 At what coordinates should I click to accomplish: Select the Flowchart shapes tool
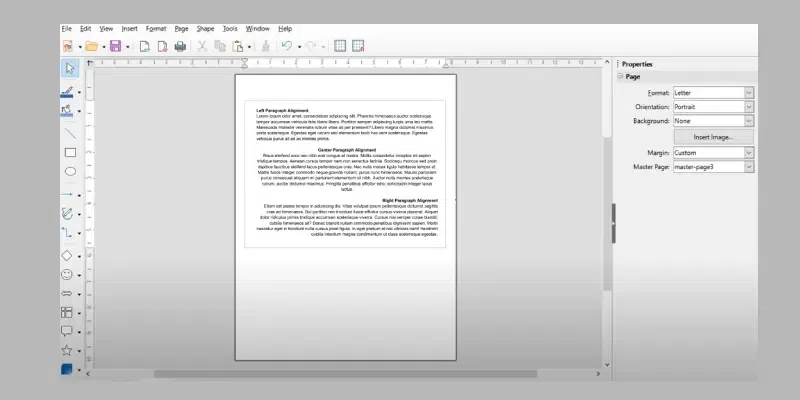coord(67,312)
